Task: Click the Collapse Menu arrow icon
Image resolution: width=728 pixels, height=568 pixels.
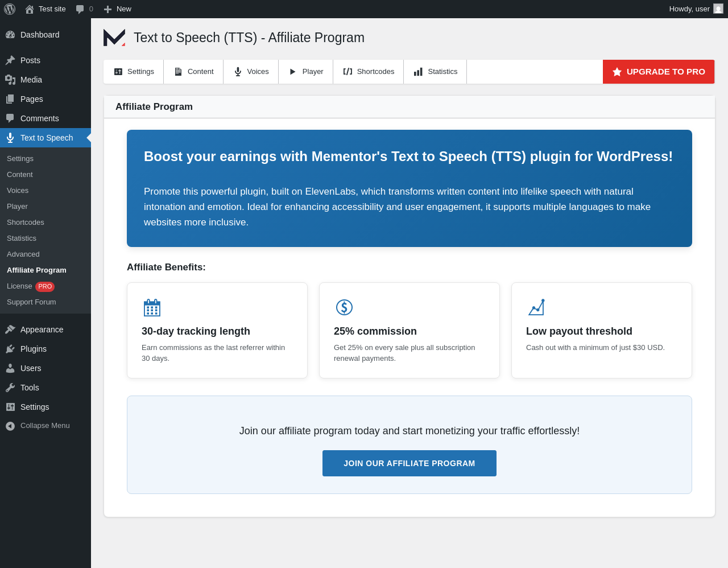Action: click(x=10, y=426)
